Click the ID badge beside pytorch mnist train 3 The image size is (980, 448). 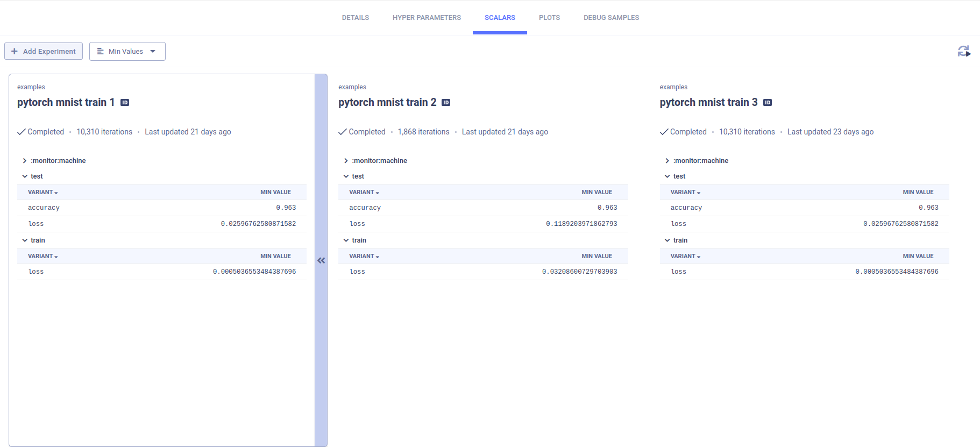tap(768, 103)
